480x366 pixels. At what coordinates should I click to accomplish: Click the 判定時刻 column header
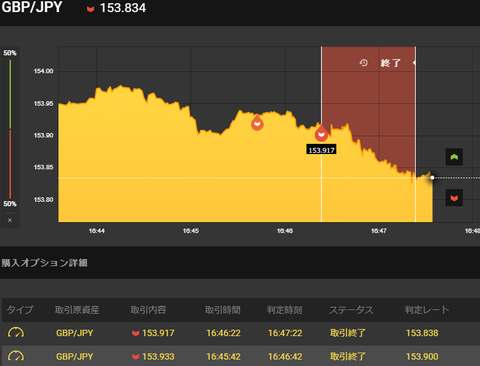[284, 310]
